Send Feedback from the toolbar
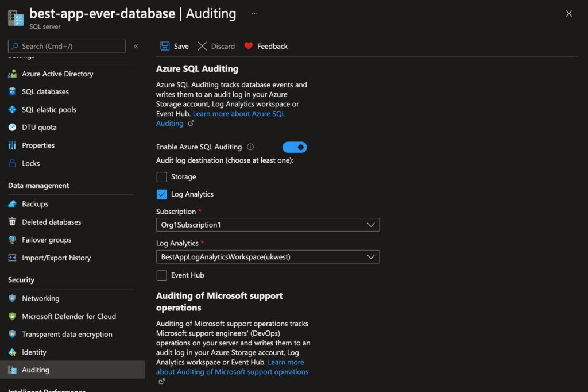 266,46
